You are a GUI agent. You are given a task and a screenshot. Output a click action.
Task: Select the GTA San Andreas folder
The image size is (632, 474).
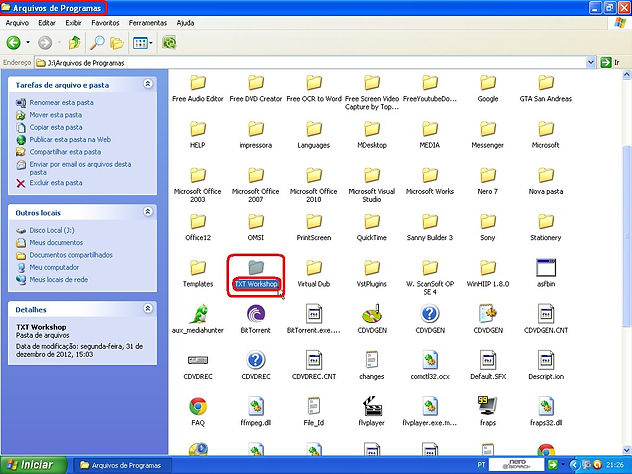click(546, 87)
